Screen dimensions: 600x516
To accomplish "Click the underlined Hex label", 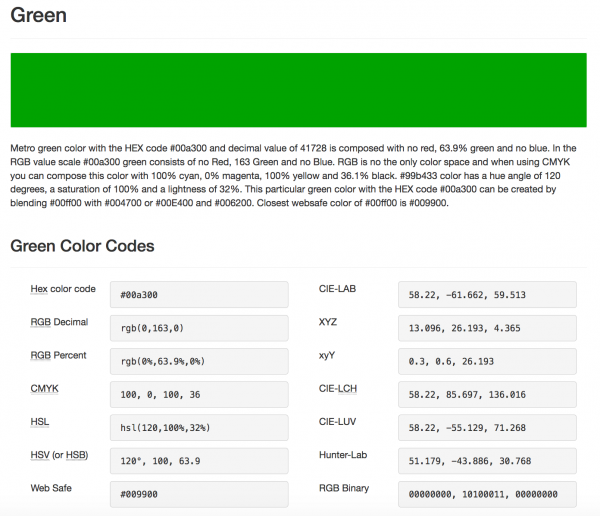I will tap(39, 289).
